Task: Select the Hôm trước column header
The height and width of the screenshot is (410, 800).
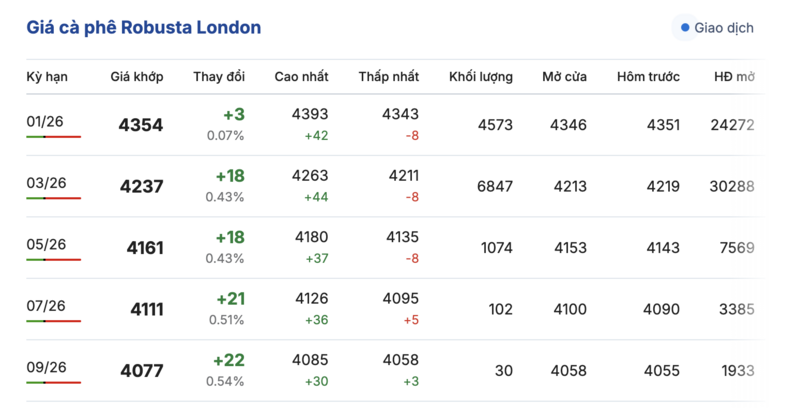Action: (x=648, y=76)
